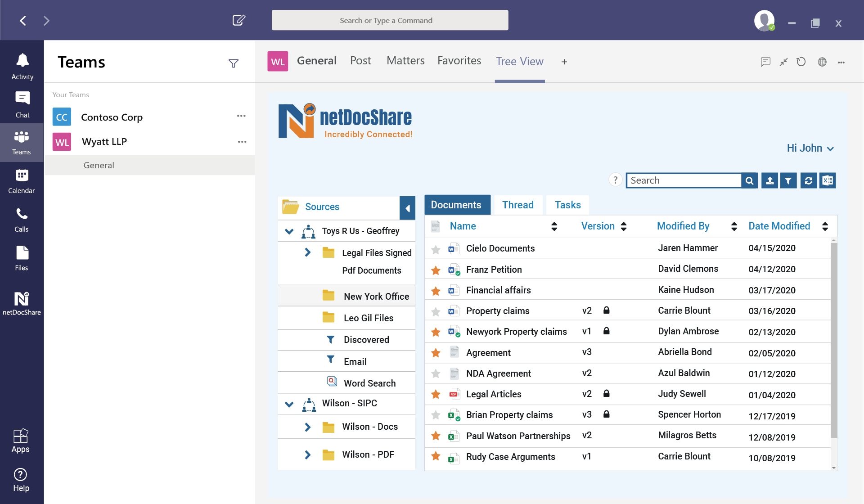This screenshot has width=864, height=504.
Task: Open Chat in the left sidebar
Action: click(22, 104)
